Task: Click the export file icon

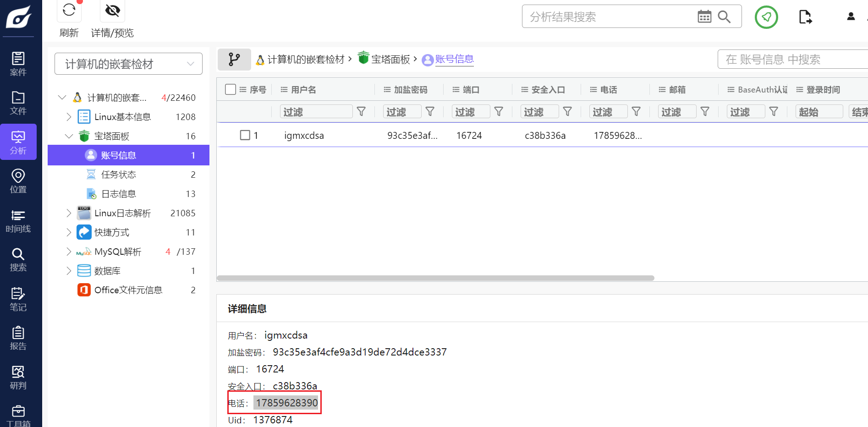Action: 805,17
